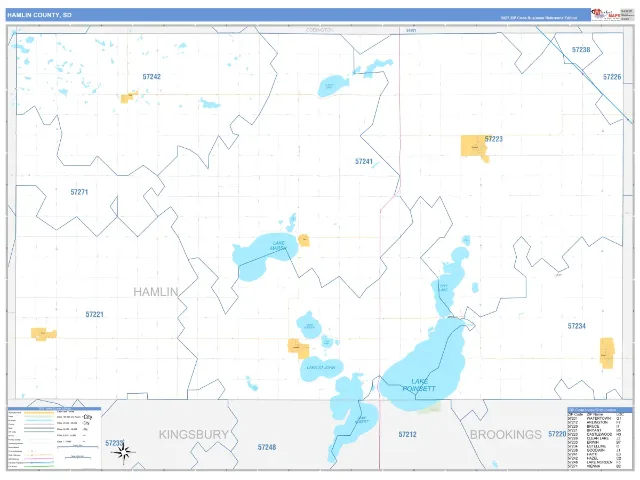Click the orange city area below 57234
Image resolution: width=640 pixels, height=480 pixels.
607,353
